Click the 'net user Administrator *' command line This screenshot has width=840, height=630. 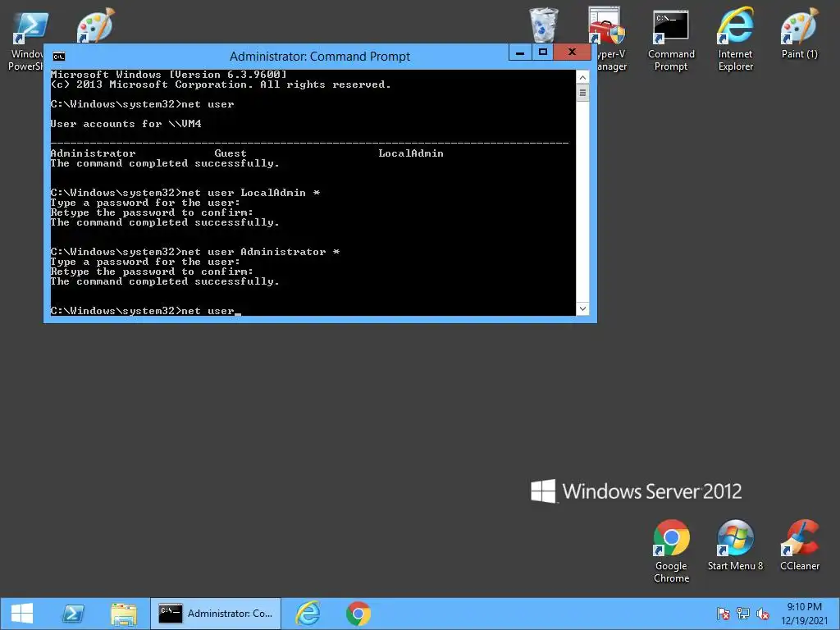click(x=195, y=252)
